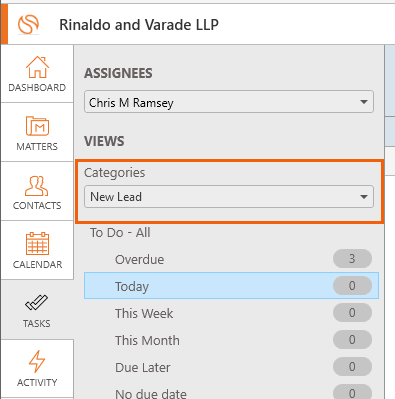Select the Today tasks view
The image size is (395, 399).
pos(231,286)
